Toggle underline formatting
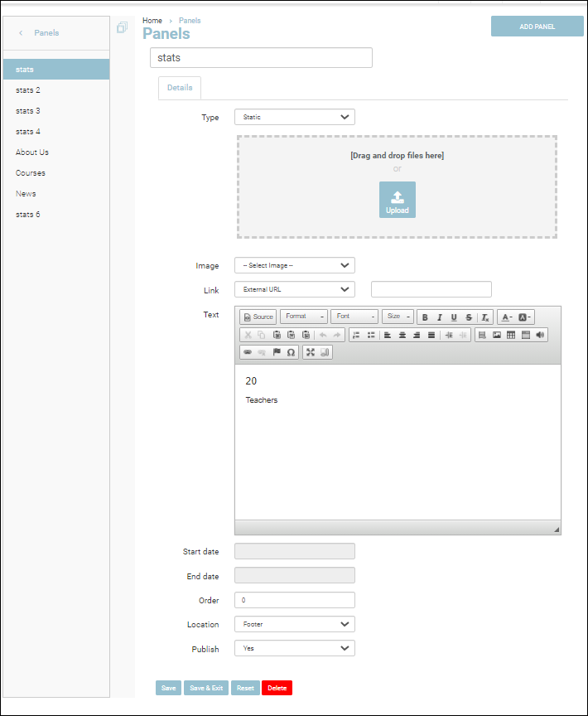Viewport: 588px width, 716px height. [x=454, y=317]
